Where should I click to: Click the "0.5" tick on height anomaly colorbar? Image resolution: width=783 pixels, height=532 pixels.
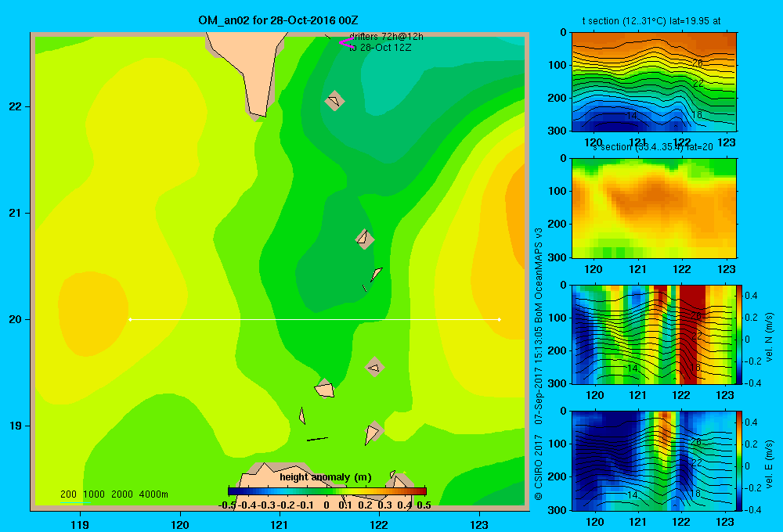pyautogui.click(x=424, y=505)
